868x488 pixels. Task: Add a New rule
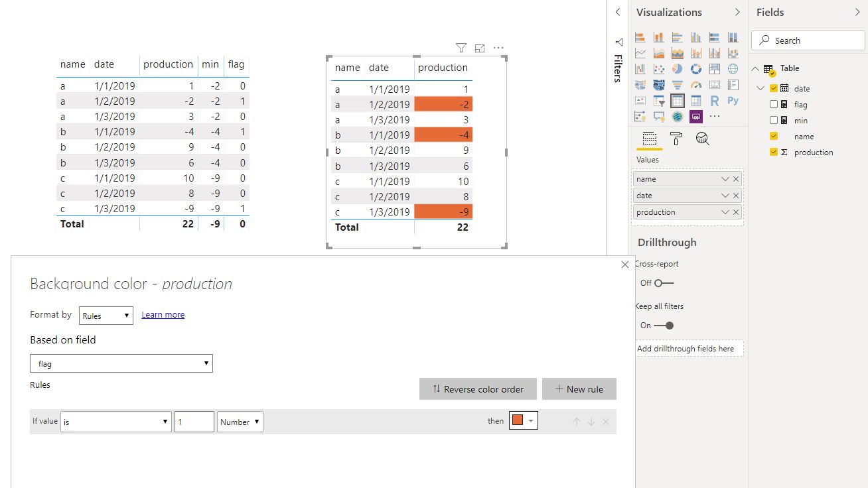pyautogui.click(x=579, y=389)
